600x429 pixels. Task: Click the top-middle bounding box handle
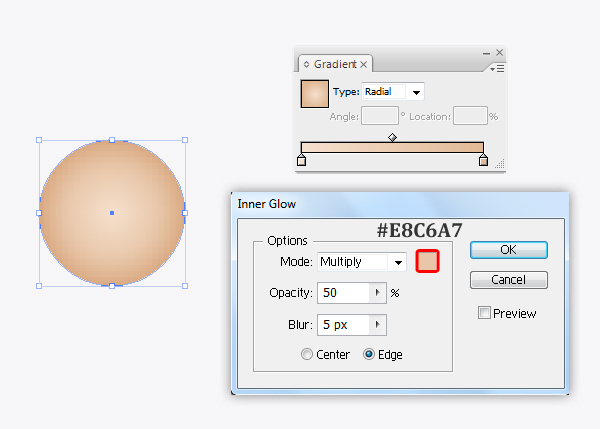[x=112, y=140]
